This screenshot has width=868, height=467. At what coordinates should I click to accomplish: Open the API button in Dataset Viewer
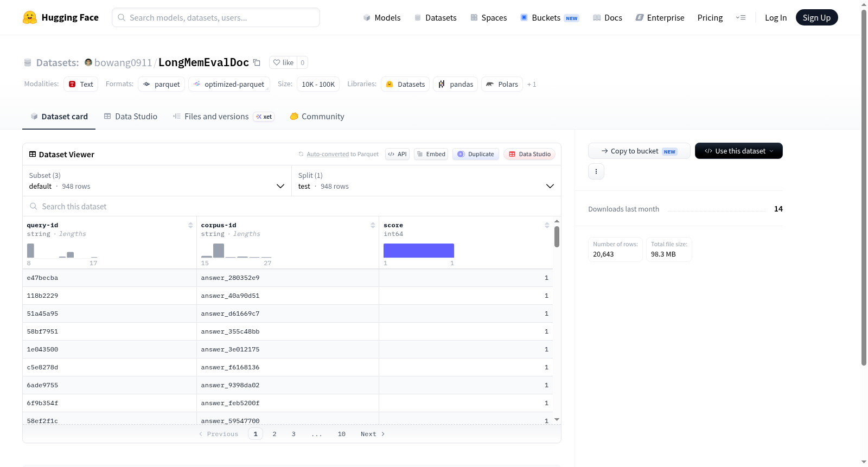click(x=397, y=154)
